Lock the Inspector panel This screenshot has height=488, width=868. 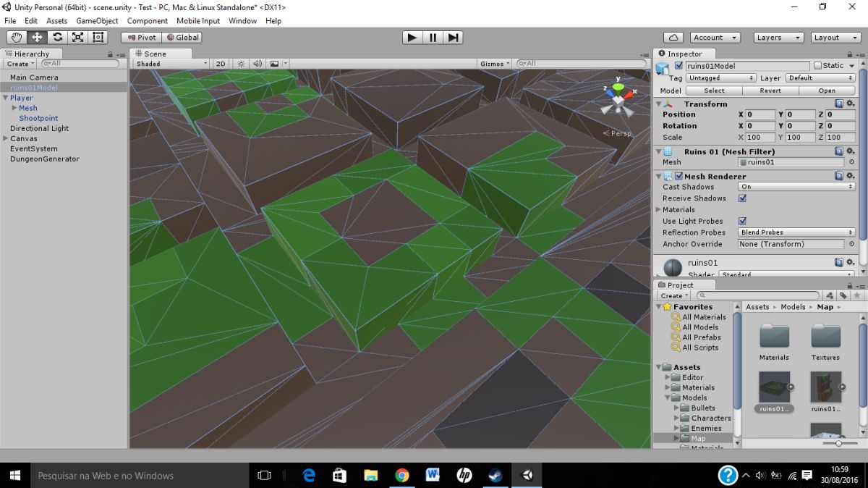click(851, 54)
